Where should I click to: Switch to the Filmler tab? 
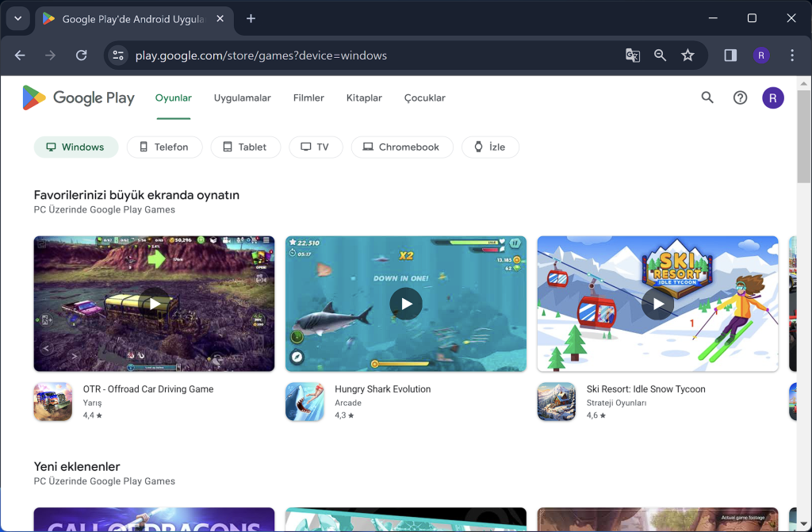tap(308, 98)
